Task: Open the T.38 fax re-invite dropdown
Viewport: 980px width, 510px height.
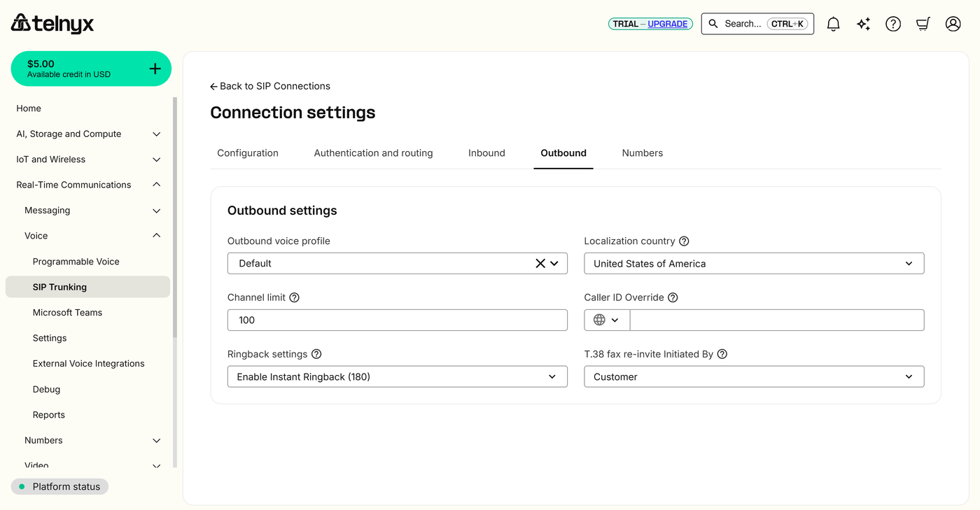Action: (x=754, y=377)
